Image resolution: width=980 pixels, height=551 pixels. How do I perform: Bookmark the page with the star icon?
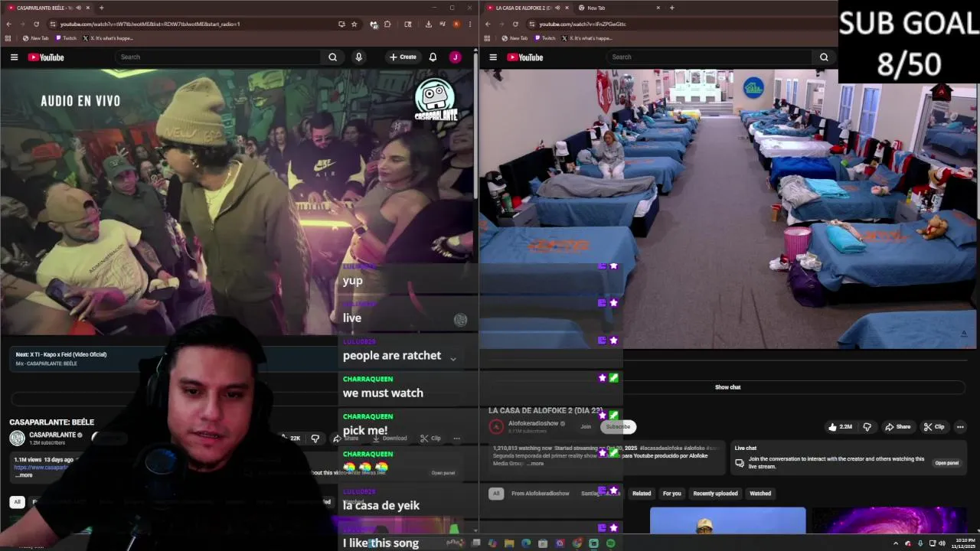[354, 24]
